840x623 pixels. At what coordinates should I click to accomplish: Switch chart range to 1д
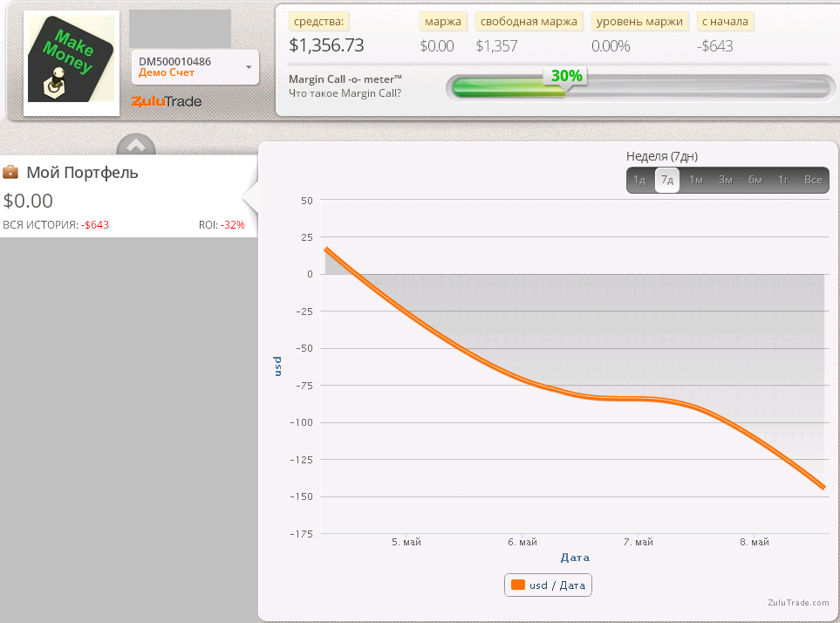tap(639, 180)
